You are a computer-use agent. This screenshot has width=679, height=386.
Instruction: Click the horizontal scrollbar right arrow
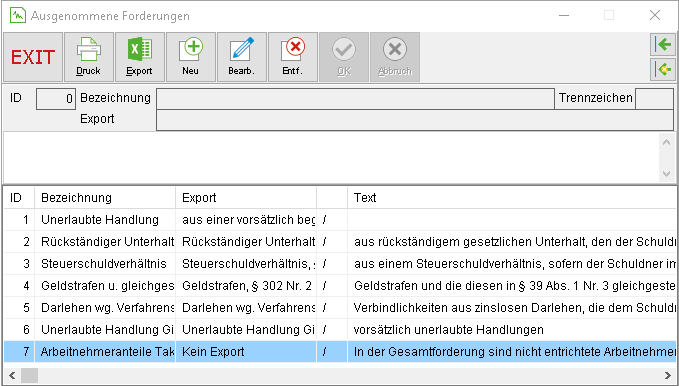668,375
